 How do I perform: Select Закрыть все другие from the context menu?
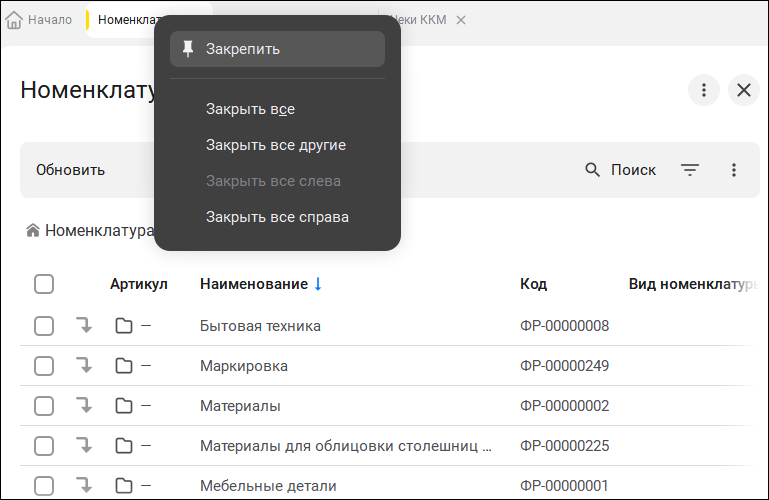click(x=276, y=145)
